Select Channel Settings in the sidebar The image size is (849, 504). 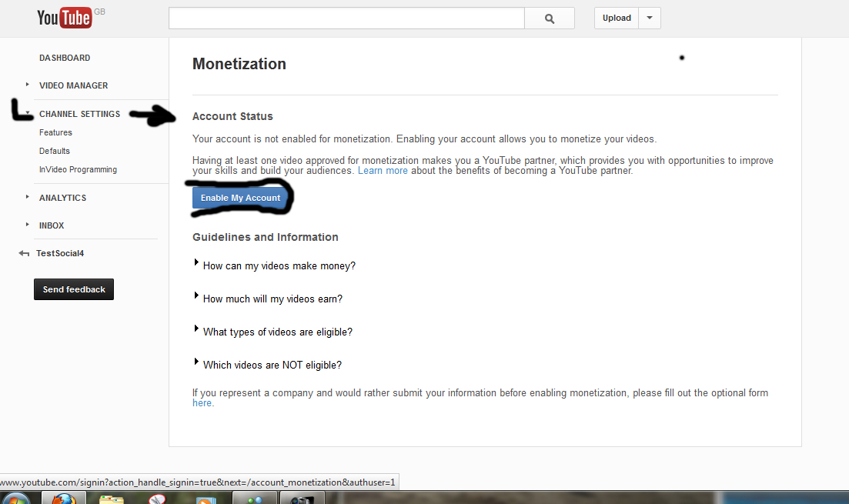coord(79,114)
